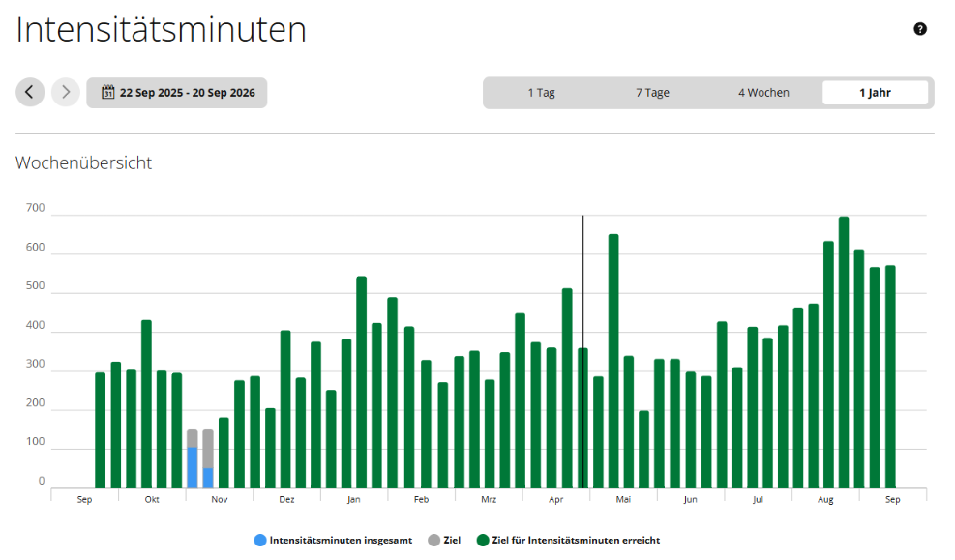
Task: Switch to the 1 Tag view
Action: coord(542,93)
